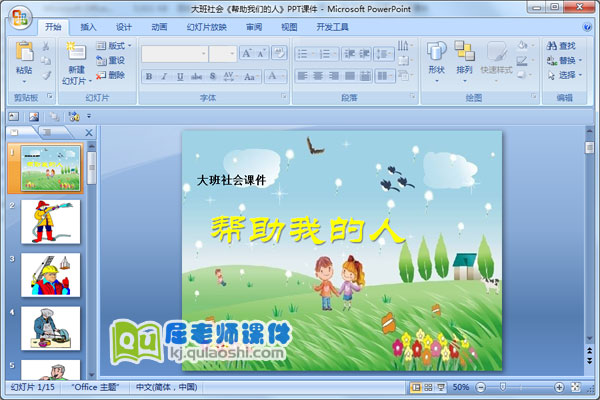Toggle Underline formatting

[x=180, y=76]
